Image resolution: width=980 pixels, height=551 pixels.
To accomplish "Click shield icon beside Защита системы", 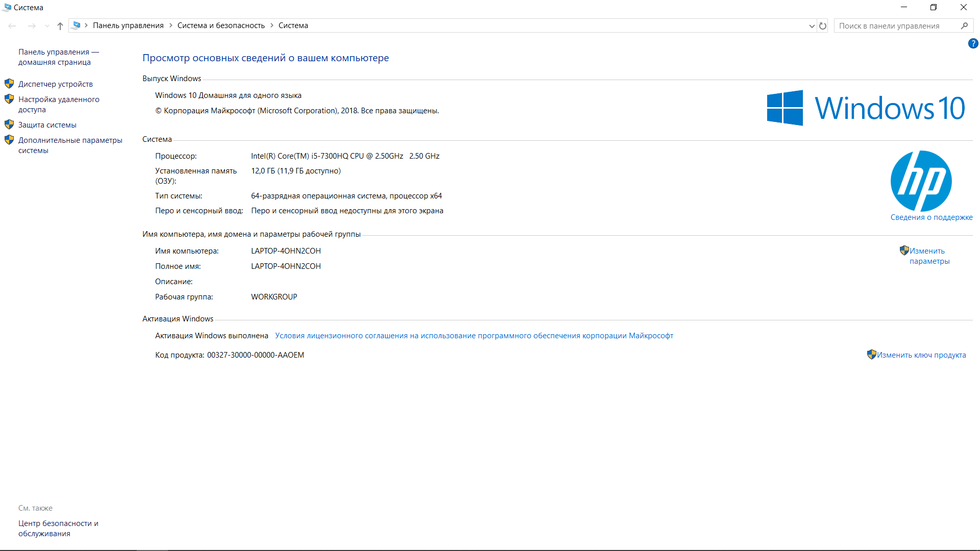I will (x=9, y=124).
